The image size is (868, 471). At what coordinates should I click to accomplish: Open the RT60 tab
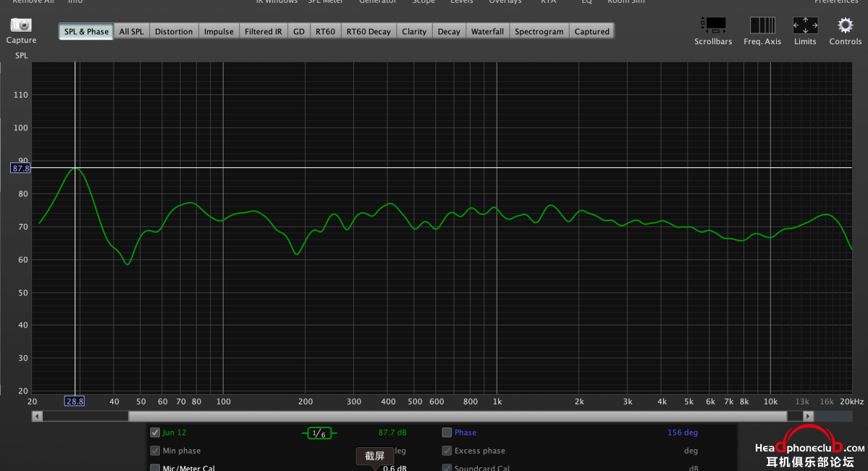pos(326,32)
